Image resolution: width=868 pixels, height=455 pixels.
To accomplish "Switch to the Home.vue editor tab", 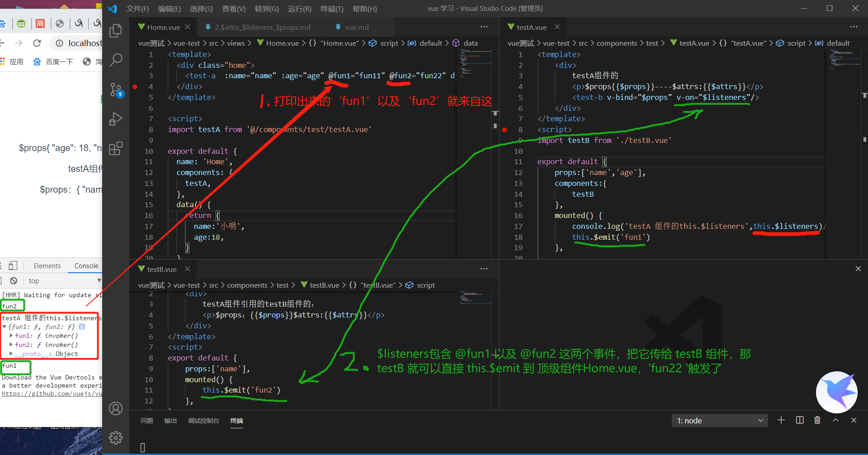I will (x=163, y=27).
